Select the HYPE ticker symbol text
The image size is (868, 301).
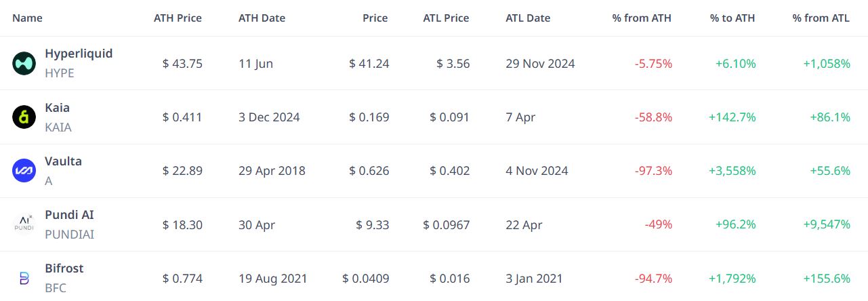point(60,73)
